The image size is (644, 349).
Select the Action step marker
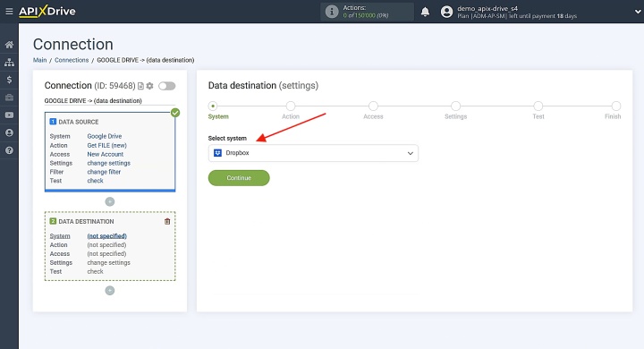(291, 106)
